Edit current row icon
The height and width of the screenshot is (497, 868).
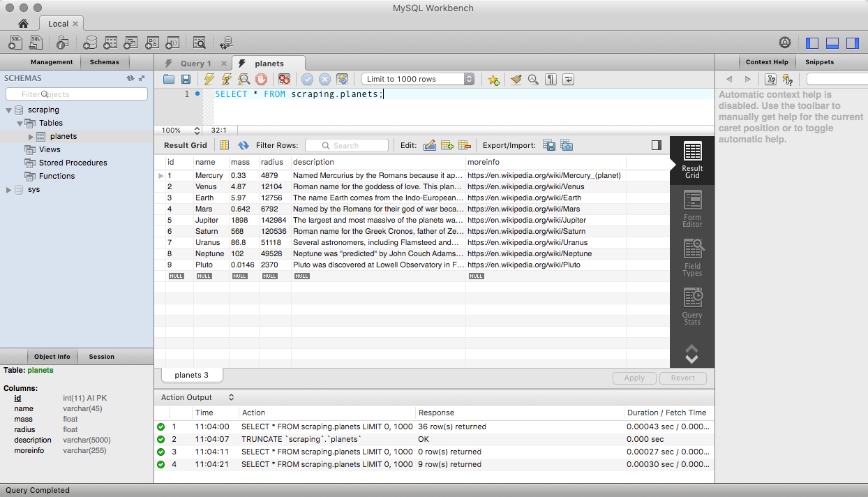(430, 145)
